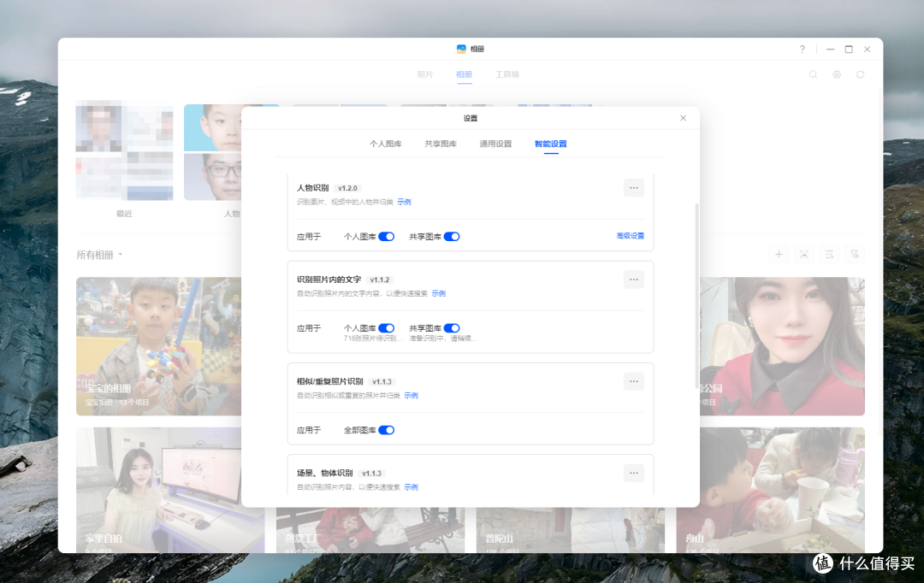Switch to 通用设置 settings tab

click(495, 144)
